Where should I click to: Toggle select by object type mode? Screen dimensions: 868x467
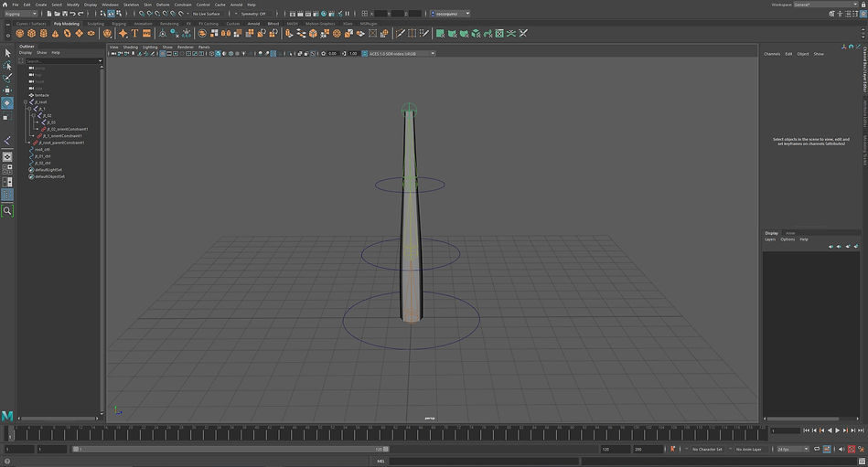pos(111,14)
